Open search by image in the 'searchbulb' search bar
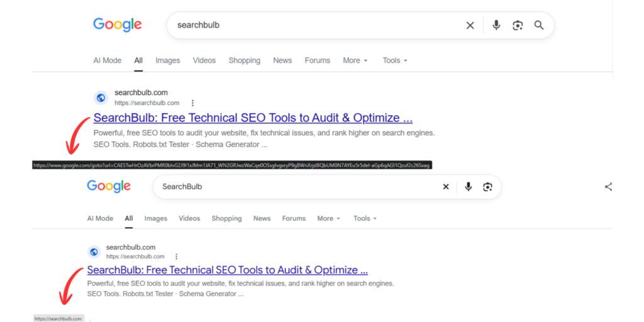644x322 pixels. click(x=518, y=25)
